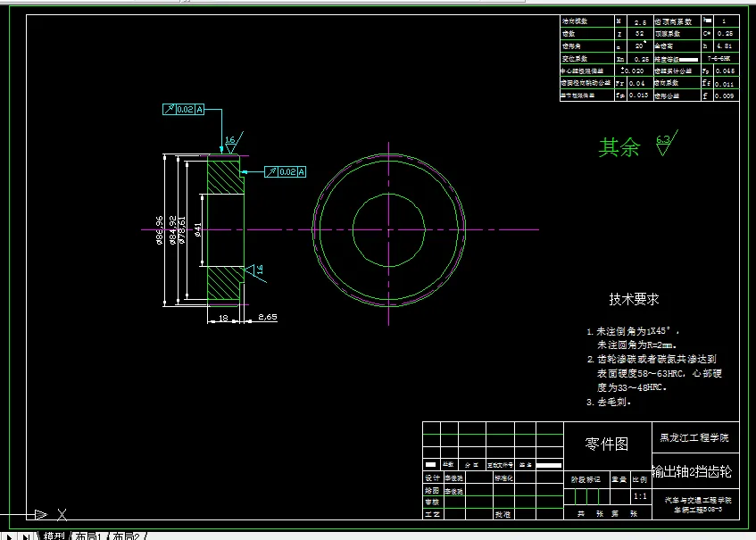This screenshot has width=756, height=540.
Task: Click the next-tab arrow button
Action: tap(9, 536)
